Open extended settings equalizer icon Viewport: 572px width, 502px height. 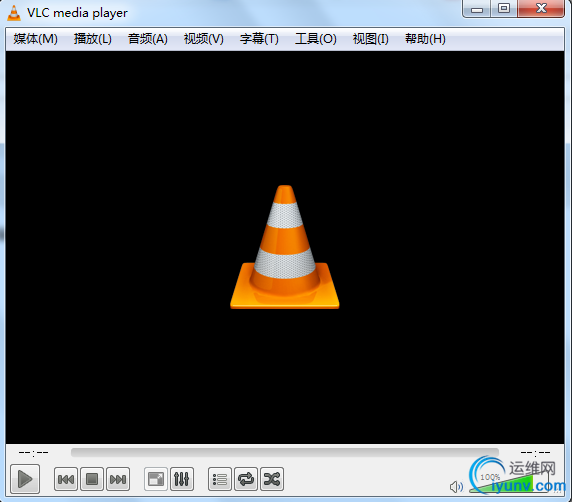pyautogui.click(x=182, y=479)
